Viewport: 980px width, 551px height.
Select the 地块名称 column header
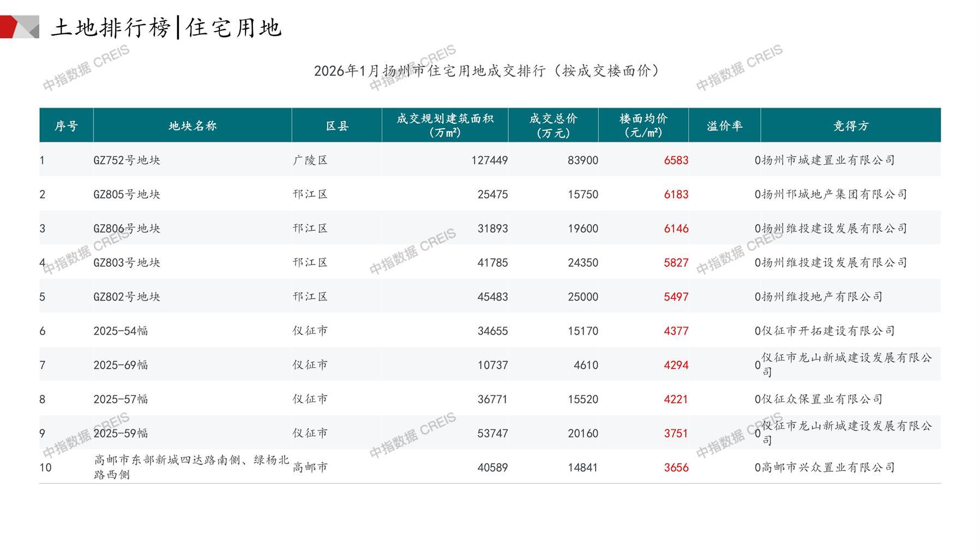192,126
